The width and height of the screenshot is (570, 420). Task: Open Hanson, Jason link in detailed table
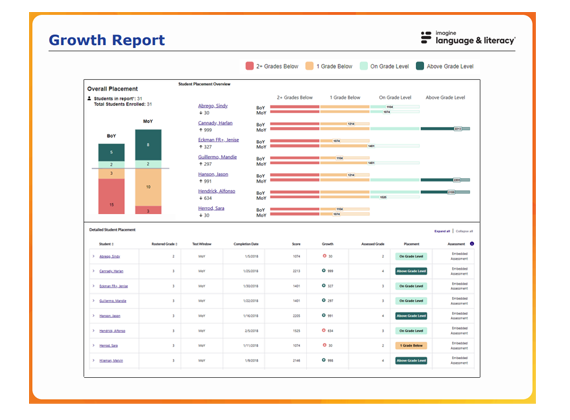tap(110, 316)
